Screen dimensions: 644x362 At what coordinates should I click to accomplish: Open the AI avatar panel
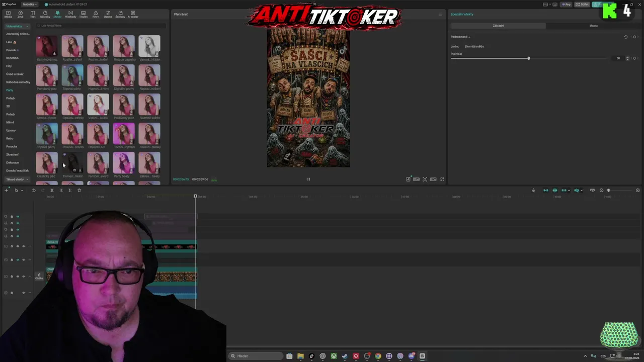tap(133, 14)
